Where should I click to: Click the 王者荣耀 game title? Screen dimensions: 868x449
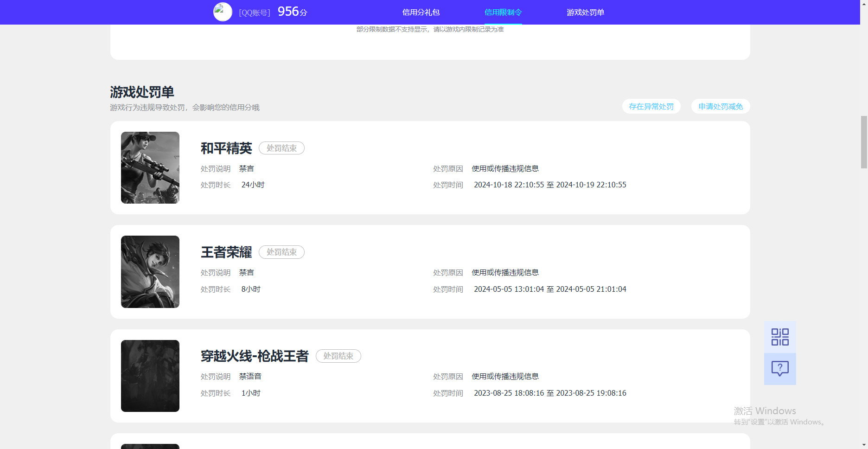[226, 252]
